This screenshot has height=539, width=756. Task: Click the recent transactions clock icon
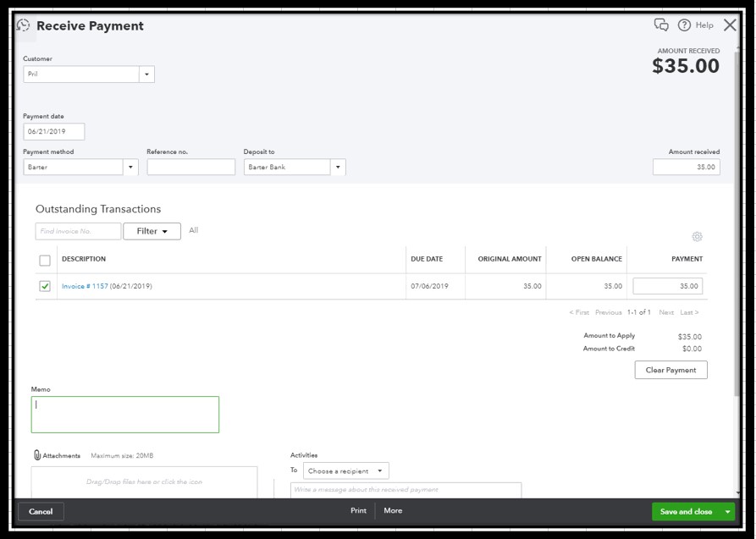click(x=24, y=25)
